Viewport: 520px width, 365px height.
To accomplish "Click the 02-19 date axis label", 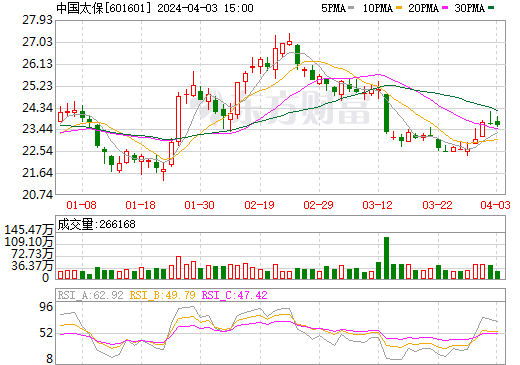I will [x=259, y=205].
